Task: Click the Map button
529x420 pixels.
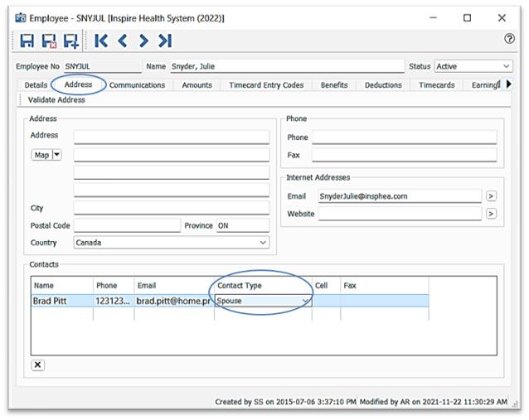Action: pyautogui.click(x=41, y=155)
